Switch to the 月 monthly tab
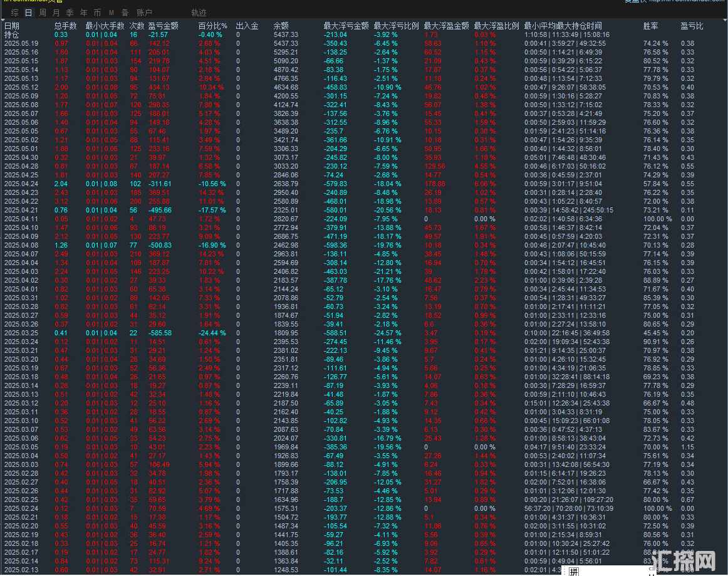This screenshot has width=728, height=576. (56, 13)
